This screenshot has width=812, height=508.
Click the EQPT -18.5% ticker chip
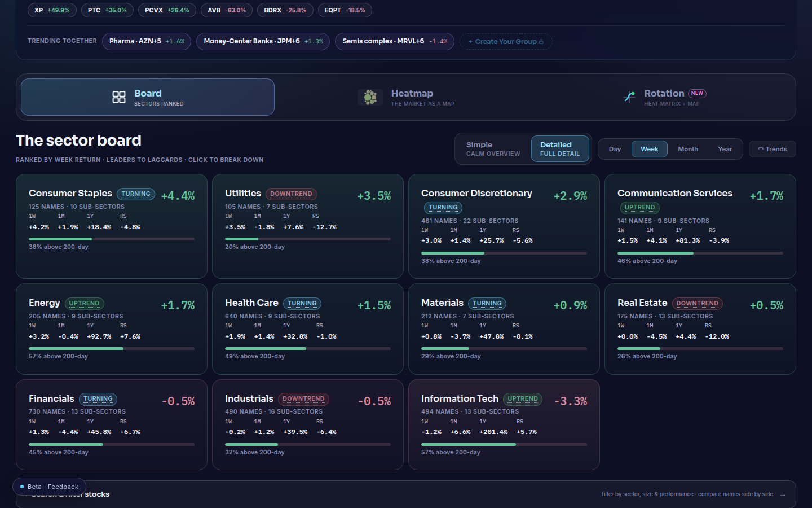click(x=345, y=10)
